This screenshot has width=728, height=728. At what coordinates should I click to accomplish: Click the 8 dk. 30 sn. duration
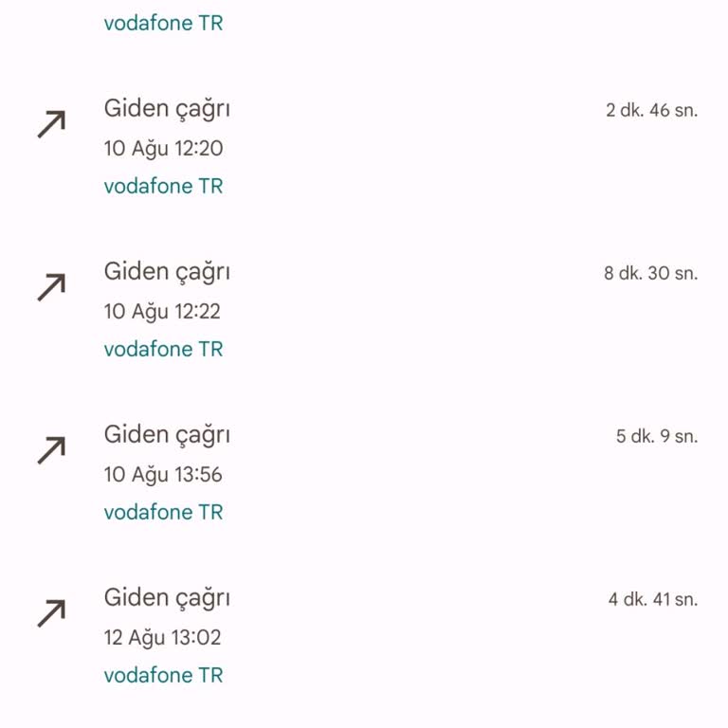coord(650,274)
